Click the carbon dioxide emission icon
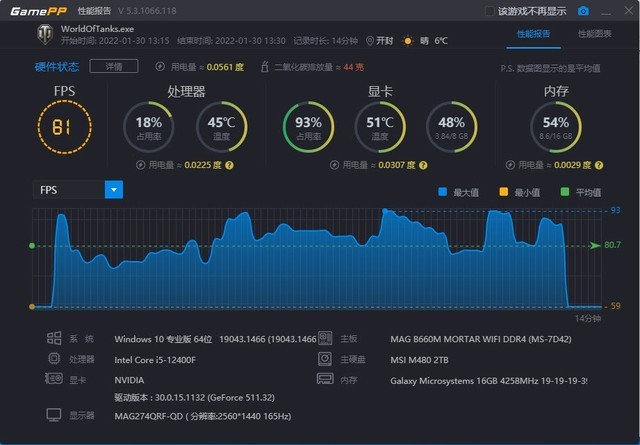Screen dimensions: 640x445 click(x=264, y=67)
